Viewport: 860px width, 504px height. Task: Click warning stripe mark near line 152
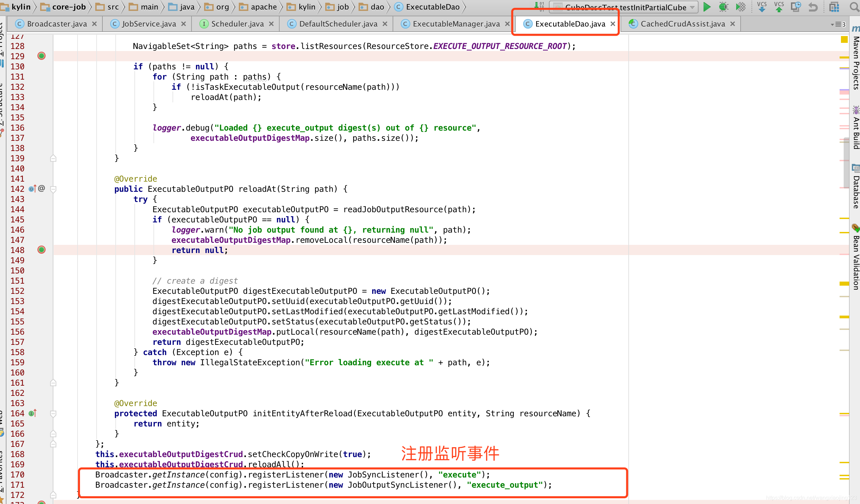pyautogui.click(x=844, y=284)
